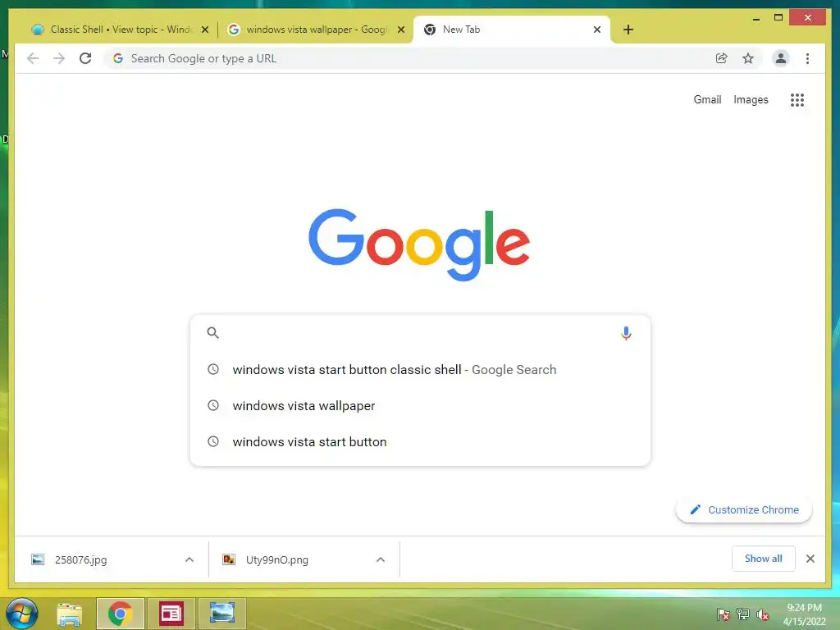
Task: Click the forward navigation arrow
Action: 59,58
